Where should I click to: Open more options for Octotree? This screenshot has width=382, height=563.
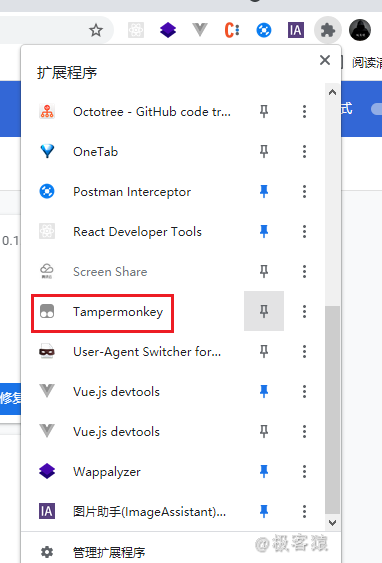(x=304, y=112)
